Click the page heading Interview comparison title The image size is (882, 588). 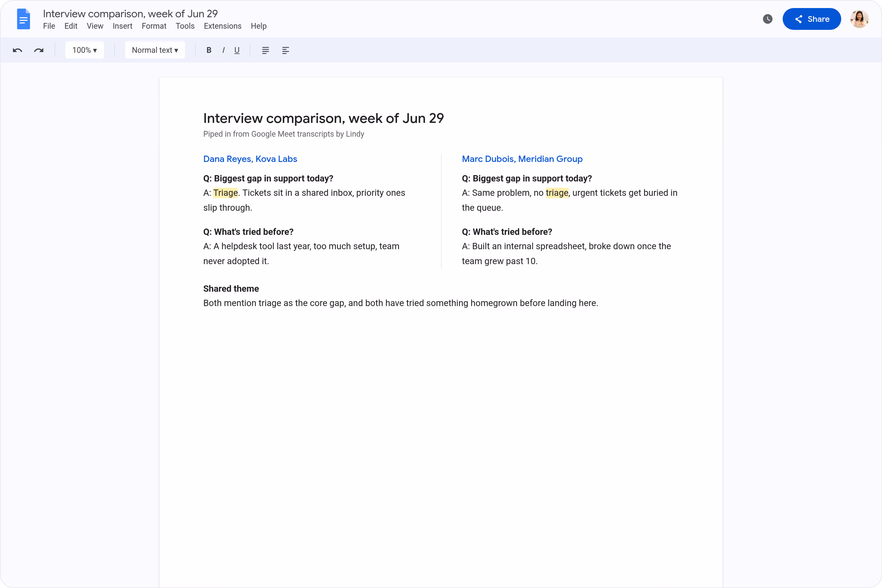coord(323,119)
